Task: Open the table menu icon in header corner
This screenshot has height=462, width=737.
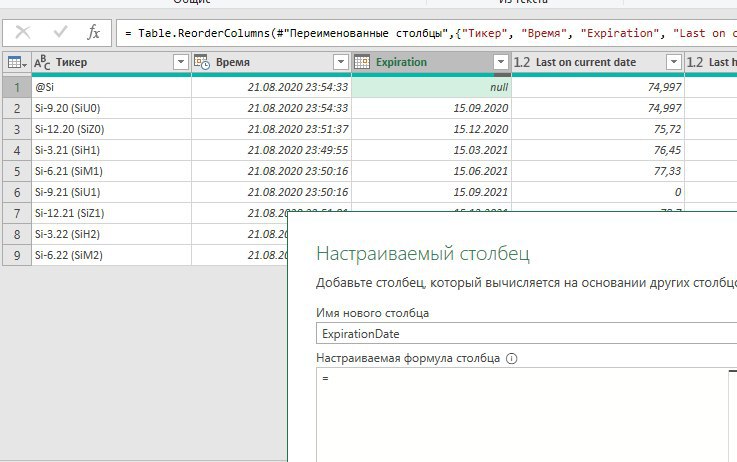Action: pyautogui.click(x=17, y=63)
